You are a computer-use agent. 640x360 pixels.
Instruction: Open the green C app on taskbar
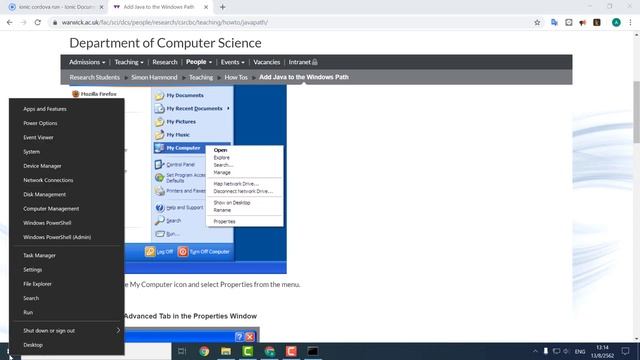[247, 351]
